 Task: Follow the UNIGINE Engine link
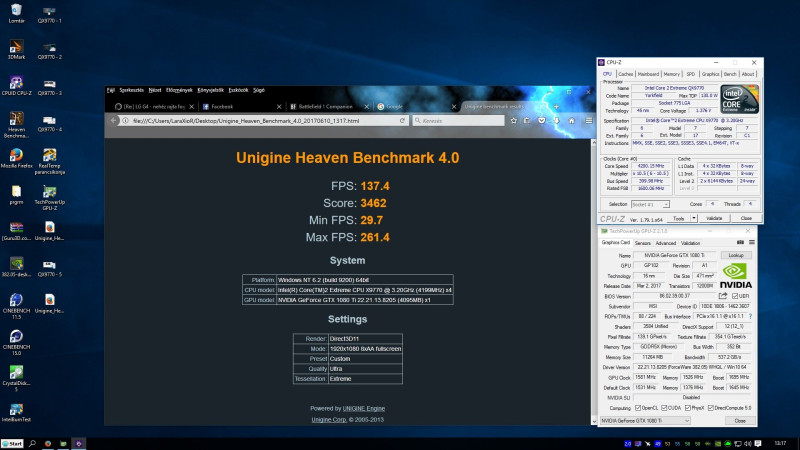click(x=364, y=409)
